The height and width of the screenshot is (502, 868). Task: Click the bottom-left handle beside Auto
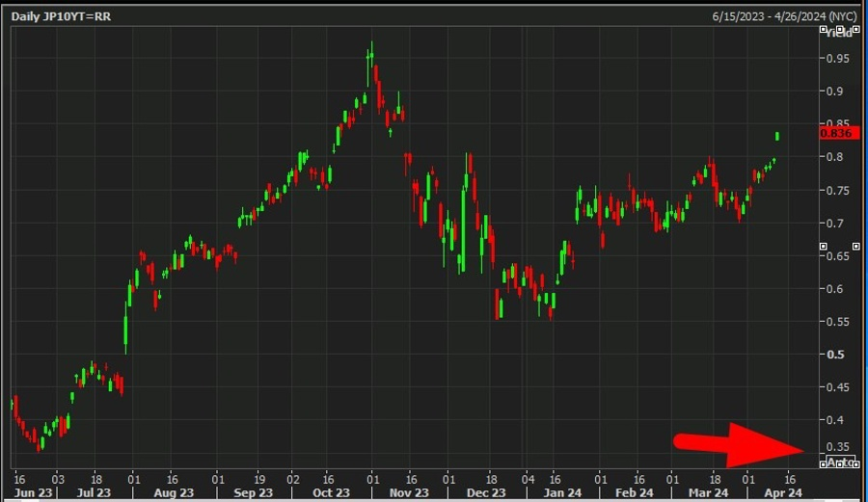click(x=824, y=464)
